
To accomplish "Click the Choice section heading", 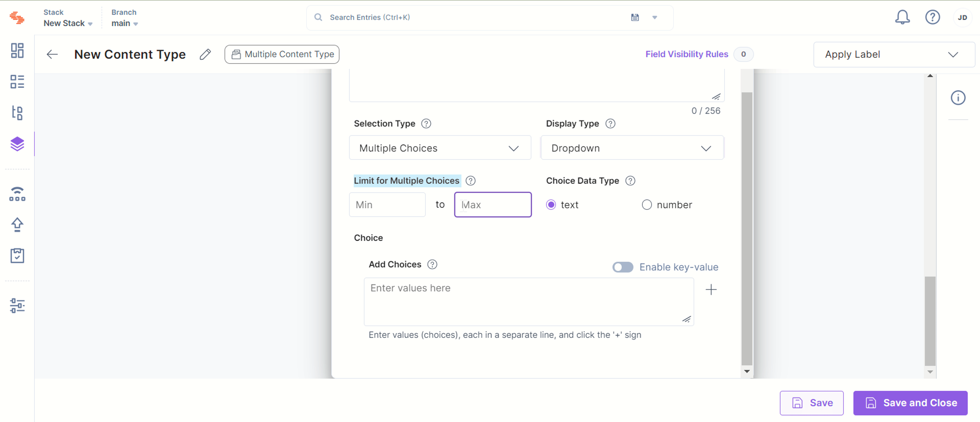I will [x=368, y=238].
